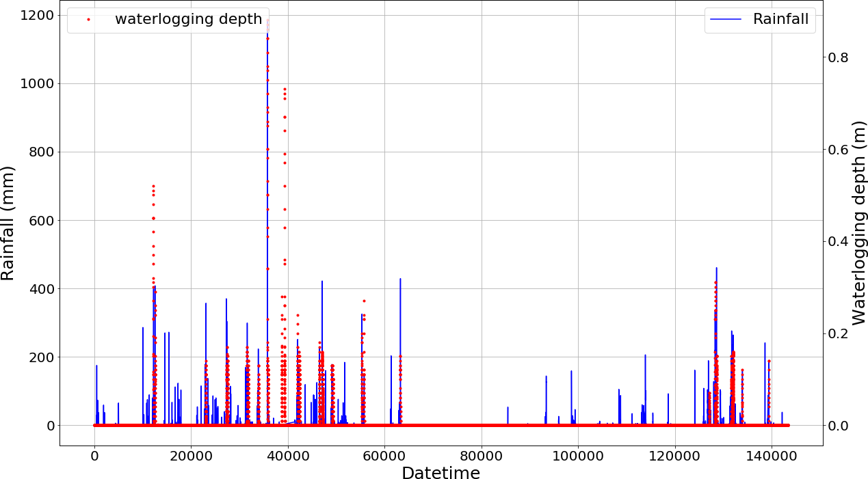This screenshot has height=479, width=868.
Task: Click the red dot marker in waterlogging legend
Action: [x=88, y=20]
